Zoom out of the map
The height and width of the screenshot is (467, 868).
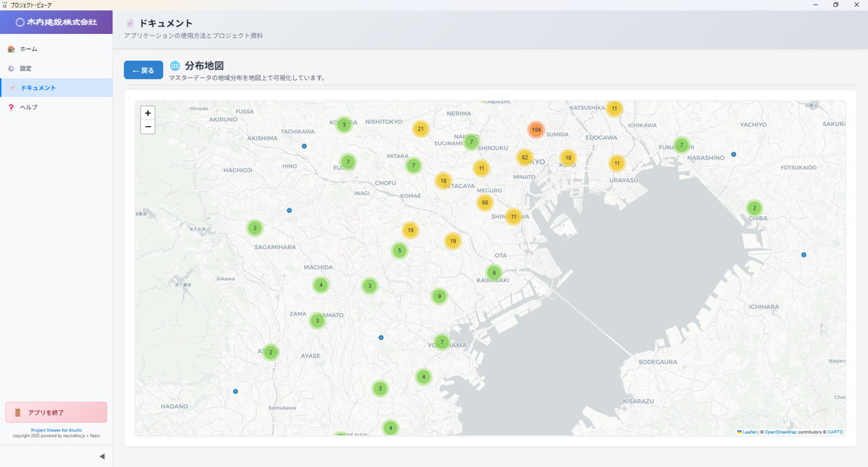point(148,127)
